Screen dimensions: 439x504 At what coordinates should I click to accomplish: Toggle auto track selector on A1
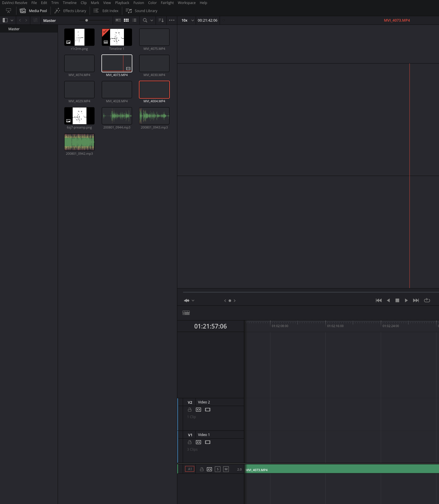[x=210, y=469]
